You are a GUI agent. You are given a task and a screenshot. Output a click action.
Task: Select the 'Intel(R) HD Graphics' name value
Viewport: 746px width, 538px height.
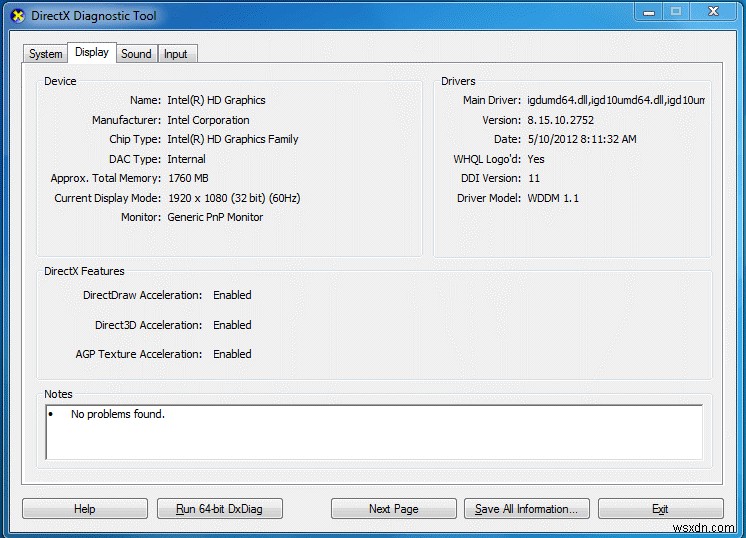[216, 100]
